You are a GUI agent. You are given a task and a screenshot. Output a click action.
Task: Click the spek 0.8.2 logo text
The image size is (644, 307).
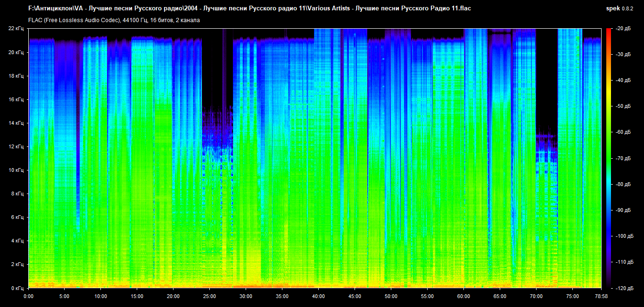click(620, 8)
